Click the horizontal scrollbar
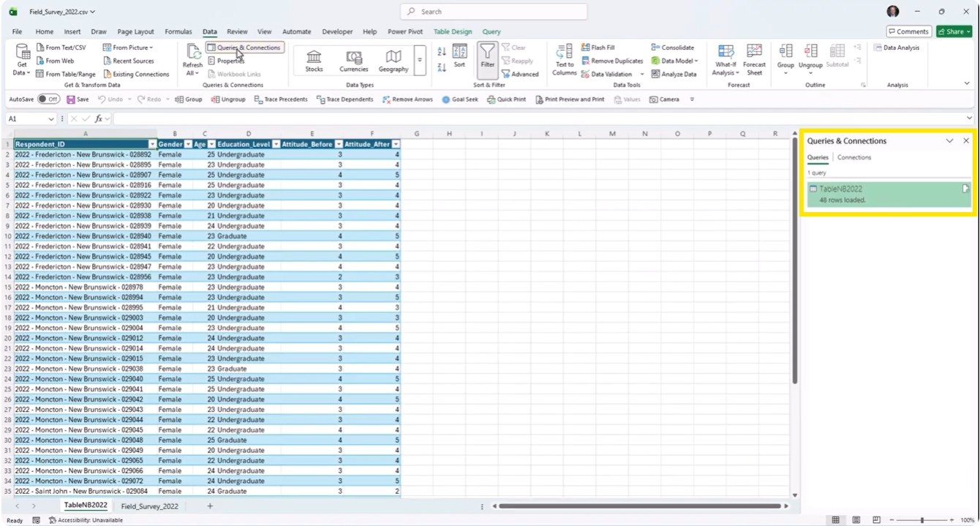Viewport: 980px width, 526px height. click(x=640, y=506)
